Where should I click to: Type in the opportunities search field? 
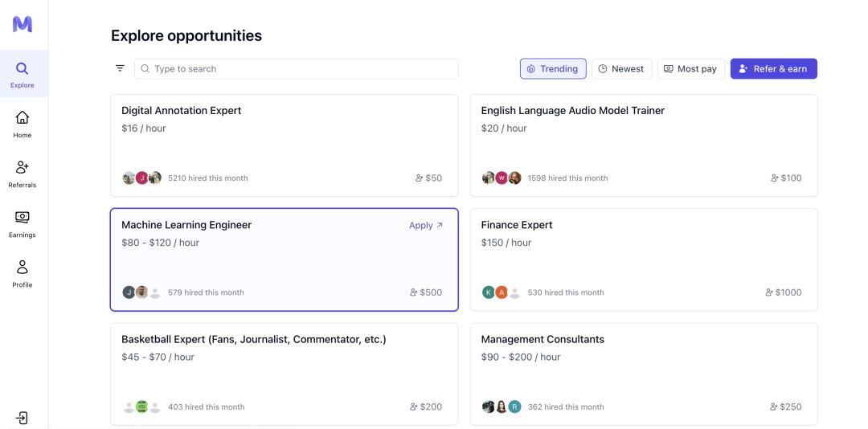pos(297,69)
